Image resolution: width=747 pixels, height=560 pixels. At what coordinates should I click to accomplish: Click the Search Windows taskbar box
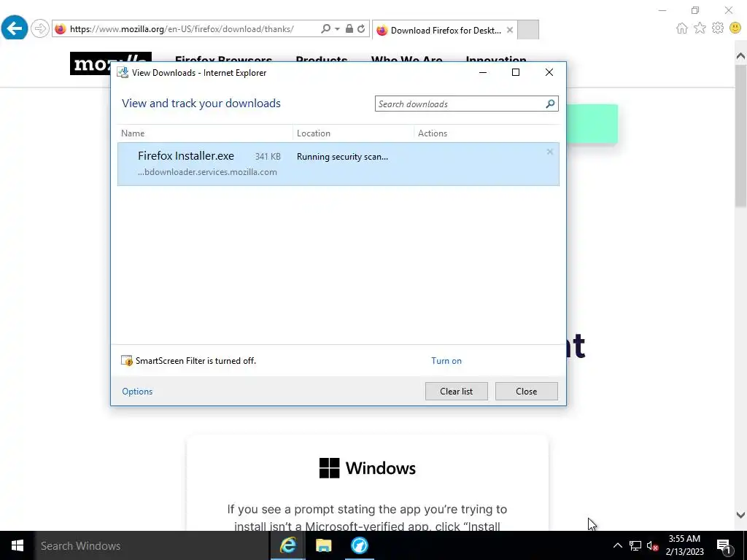point(152,545)
